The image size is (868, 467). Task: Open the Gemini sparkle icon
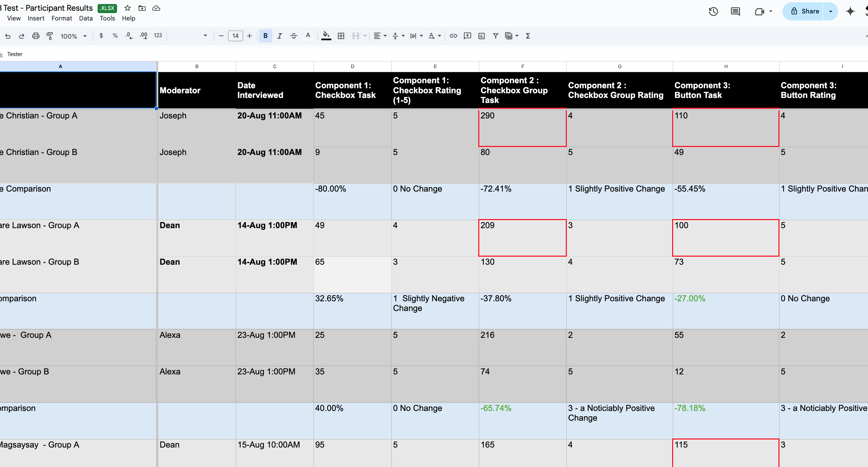click(x=850, y=11)
